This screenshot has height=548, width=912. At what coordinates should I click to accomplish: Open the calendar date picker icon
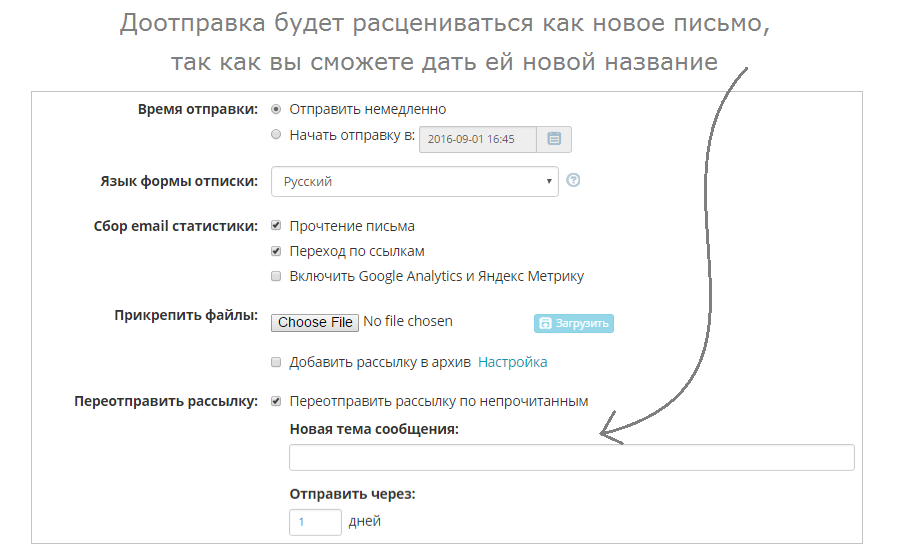coord(554,139)
